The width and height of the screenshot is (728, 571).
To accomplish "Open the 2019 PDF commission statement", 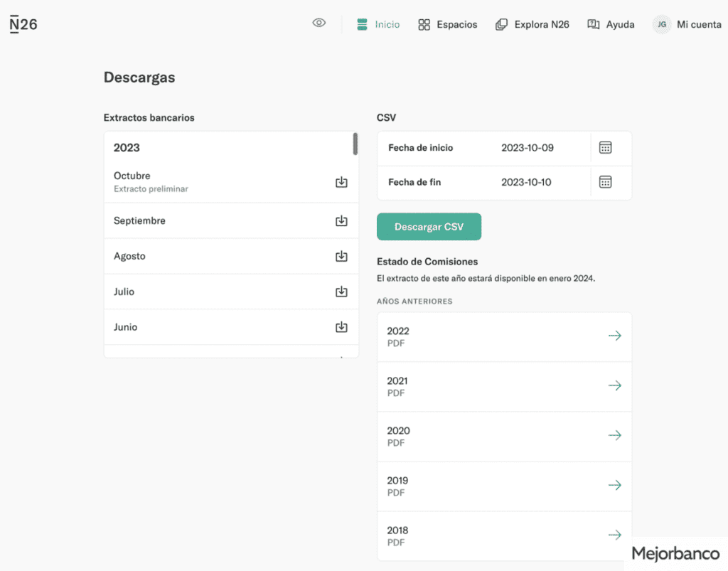I will click(504, 486).
